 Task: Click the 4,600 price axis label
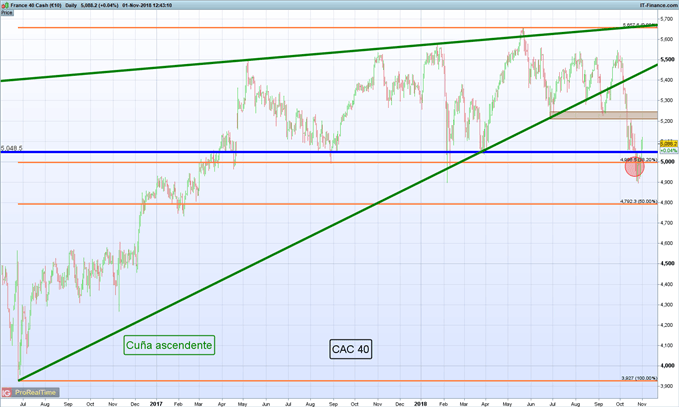(667, 243)
